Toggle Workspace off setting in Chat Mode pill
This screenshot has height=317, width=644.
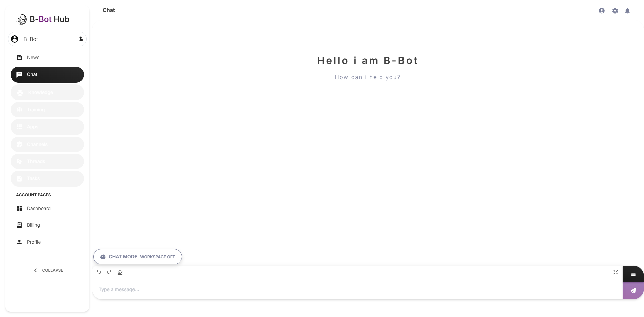[157, 257]
